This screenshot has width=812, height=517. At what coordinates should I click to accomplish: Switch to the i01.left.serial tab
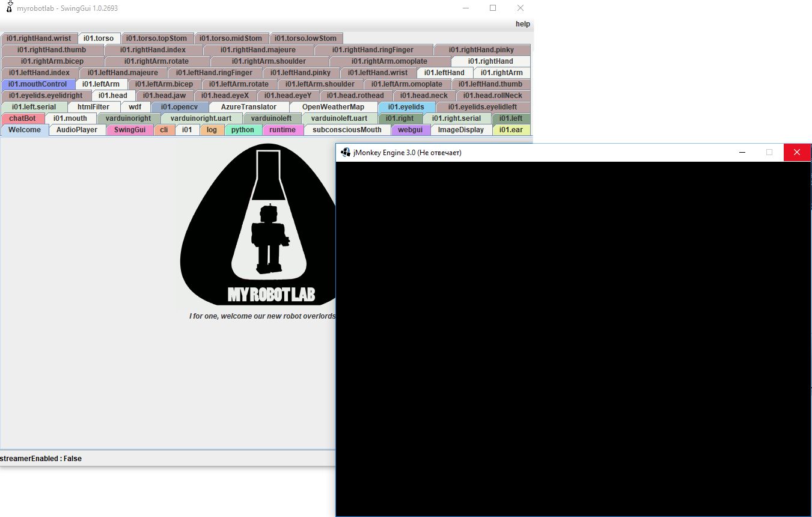(34, 107)
